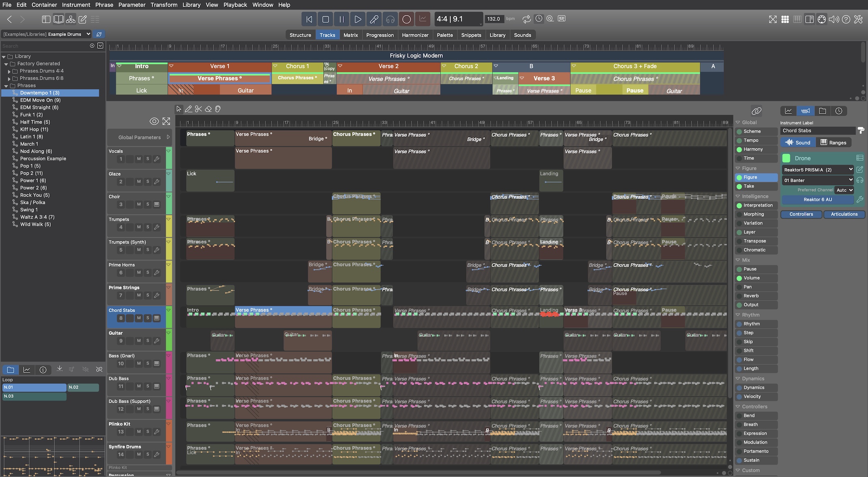Click the MIDI connector round icon
This screenshot has height=477, width=868.
(x=822, y=19)
